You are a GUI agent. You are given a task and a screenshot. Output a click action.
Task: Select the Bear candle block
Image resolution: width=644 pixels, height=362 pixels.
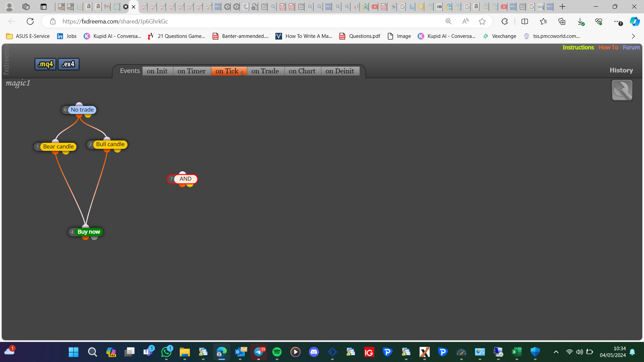pos(58,147)
